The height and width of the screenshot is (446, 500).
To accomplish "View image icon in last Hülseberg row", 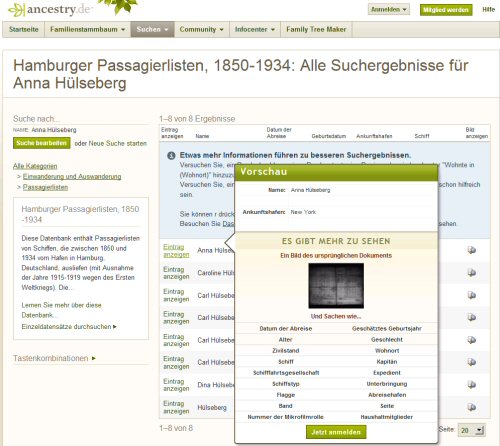I will click(471, 407).
